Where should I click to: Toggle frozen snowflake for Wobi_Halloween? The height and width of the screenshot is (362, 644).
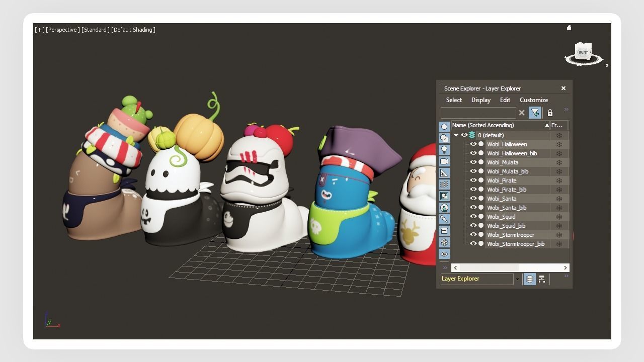click(x=559, y=144)
